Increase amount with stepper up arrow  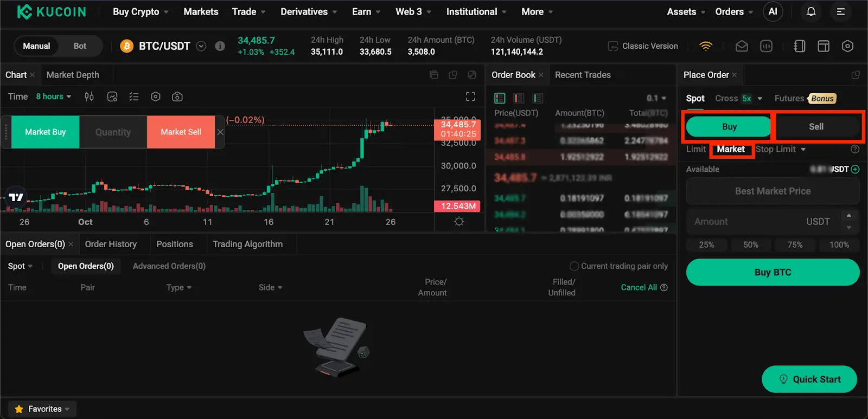click(849, 215)
